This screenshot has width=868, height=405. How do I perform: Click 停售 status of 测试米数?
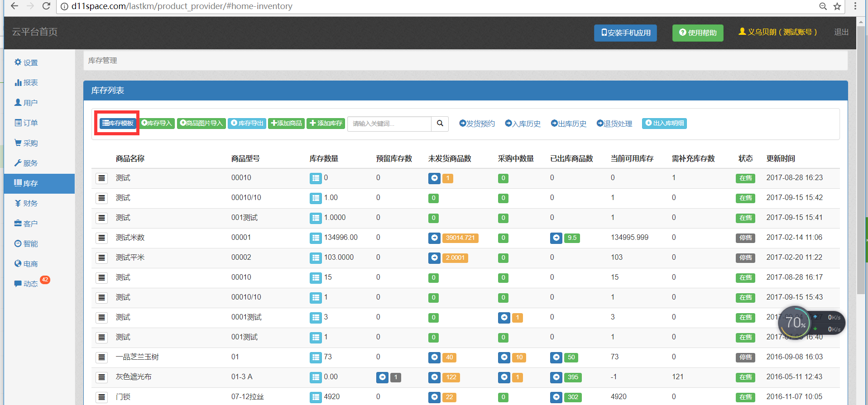pyautogui.click(x=745, y=238)
